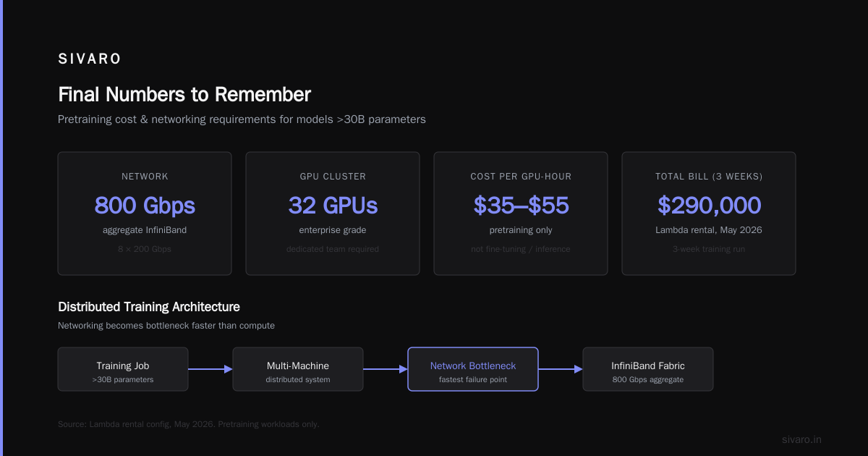Image resolution: width=868 pixels, height=456 pixels.
Task: Click the Distributed Training Architecture heading
Action: click(x=149, y=307)
